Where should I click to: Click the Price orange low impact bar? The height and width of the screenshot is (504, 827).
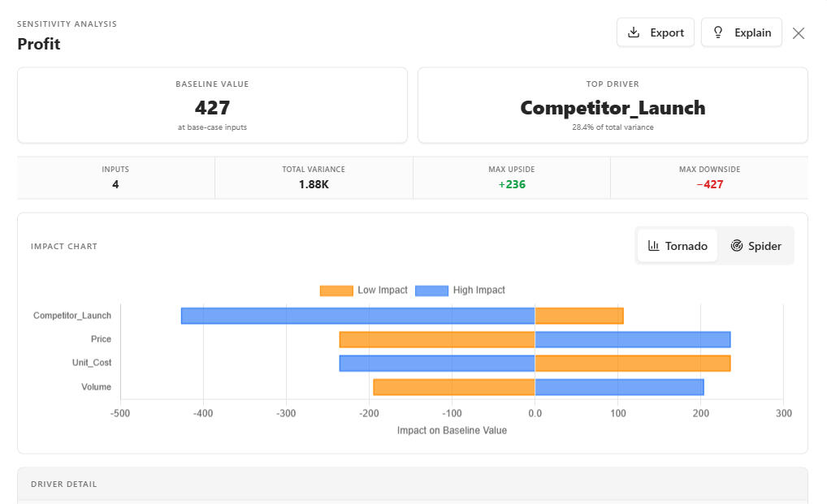click(436, 339)
